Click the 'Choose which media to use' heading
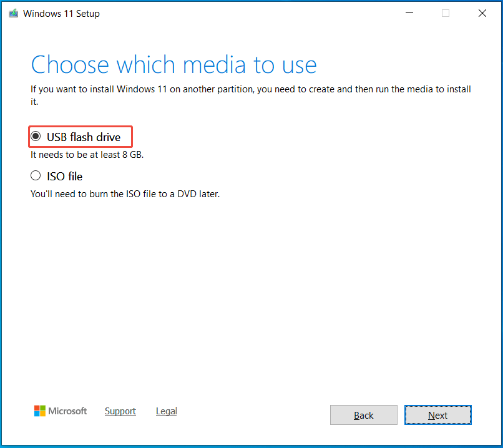 point(173,64)
